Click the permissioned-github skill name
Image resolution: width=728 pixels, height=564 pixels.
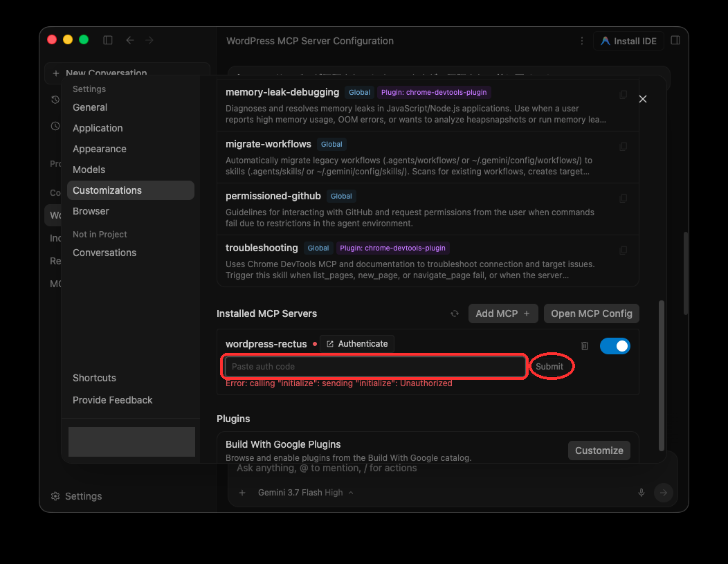coord(273,196)
